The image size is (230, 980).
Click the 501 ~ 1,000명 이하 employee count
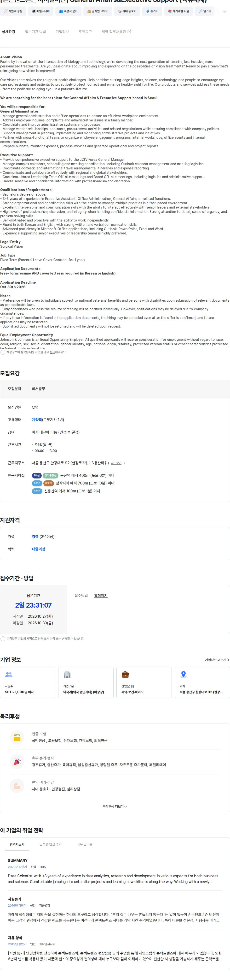click(x=19, y=692)
